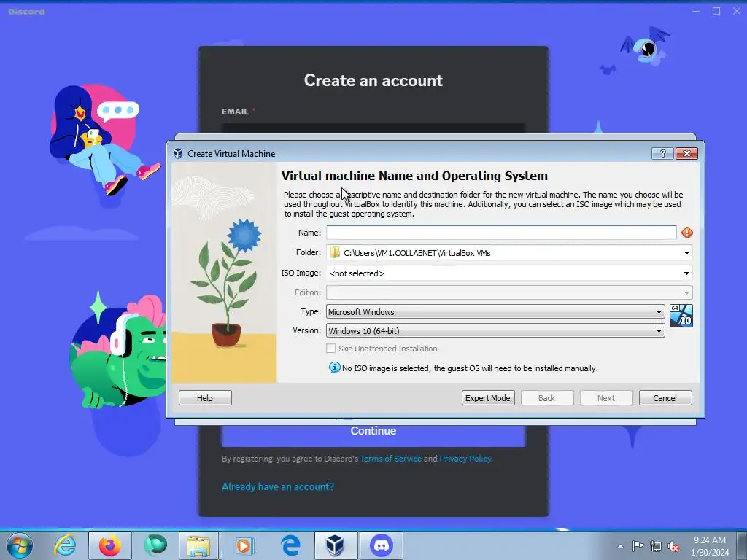Screen dimensions: 747x560
Task: Click the info icon beside No ISO message
Action: (334, 367)
